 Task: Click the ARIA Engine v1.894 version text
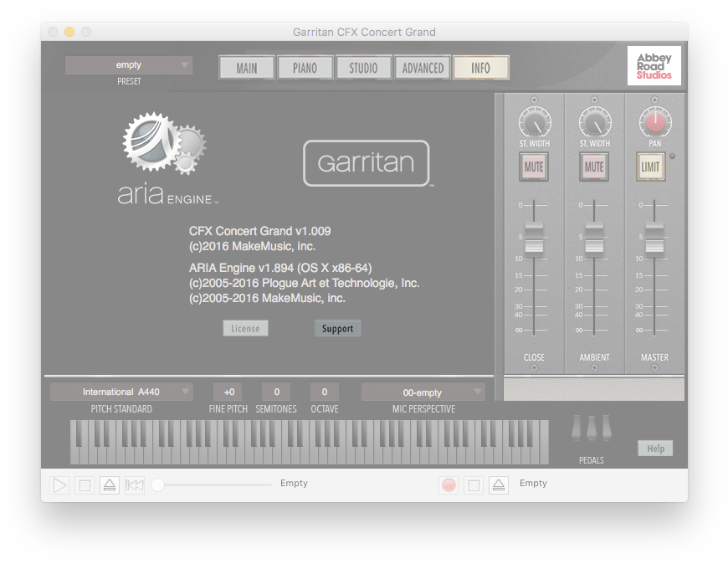pyautogui.click(x=280, y=268)
